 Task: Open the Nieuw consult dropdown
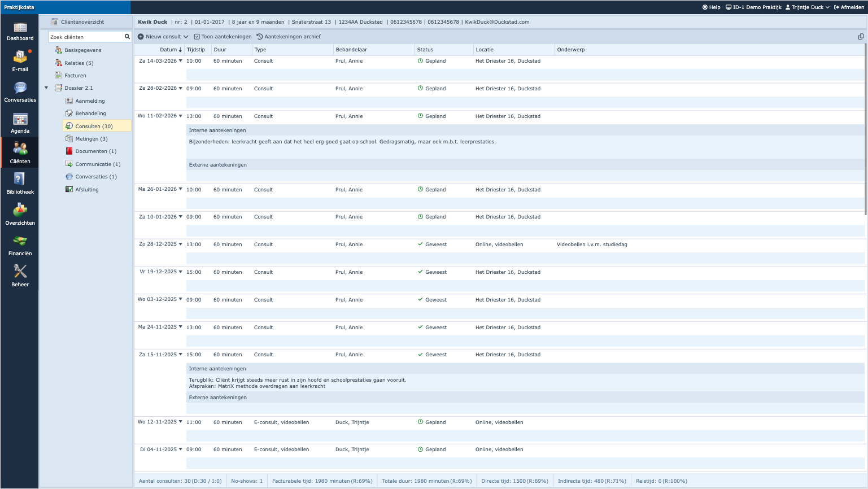[163, 37]
